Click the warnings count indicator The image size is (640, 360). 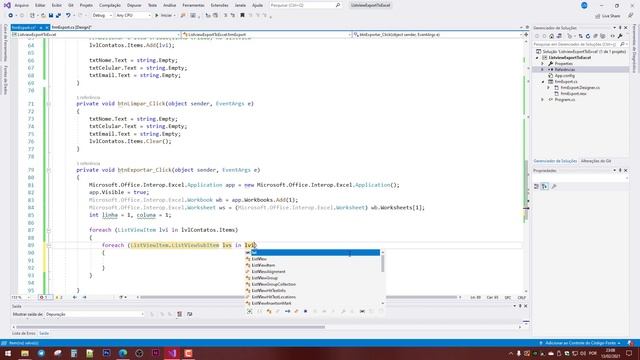59,297
